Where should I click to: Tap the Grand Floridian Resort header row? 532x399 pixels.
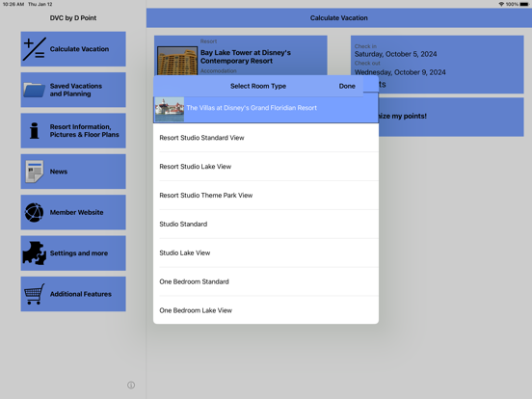click(266, 109)
